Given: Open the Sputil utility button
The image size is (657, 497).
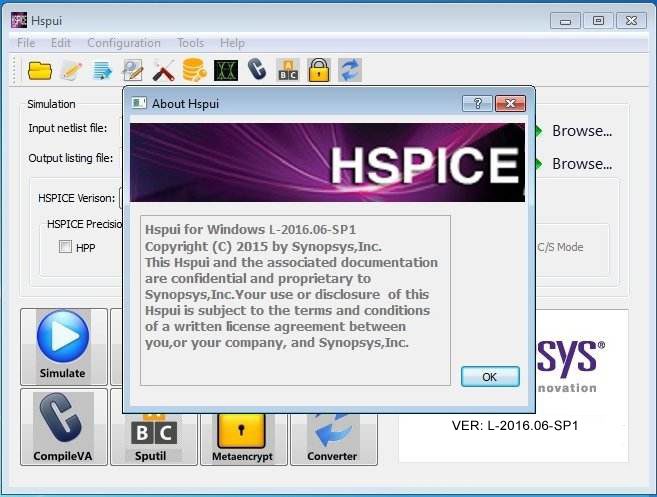Looking at the screenshot, I should pos(154,439).
